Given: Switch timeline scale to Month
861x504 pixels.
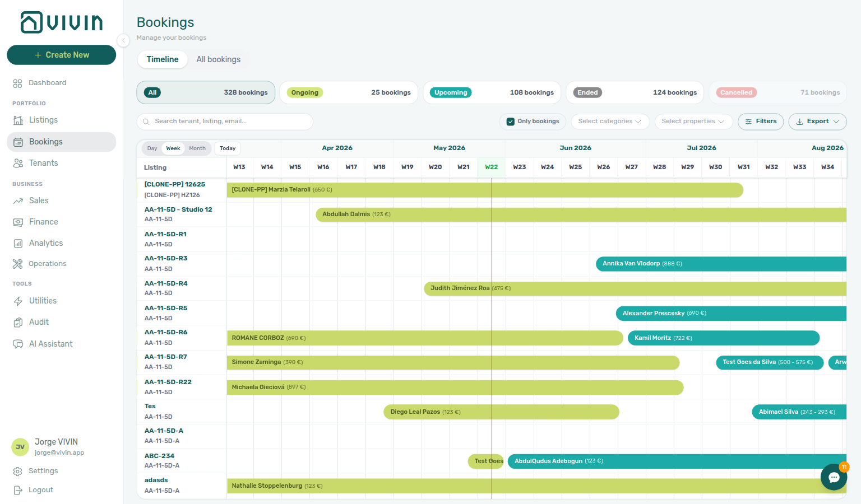Looking at the screenshot, I should tap(197, 148).
